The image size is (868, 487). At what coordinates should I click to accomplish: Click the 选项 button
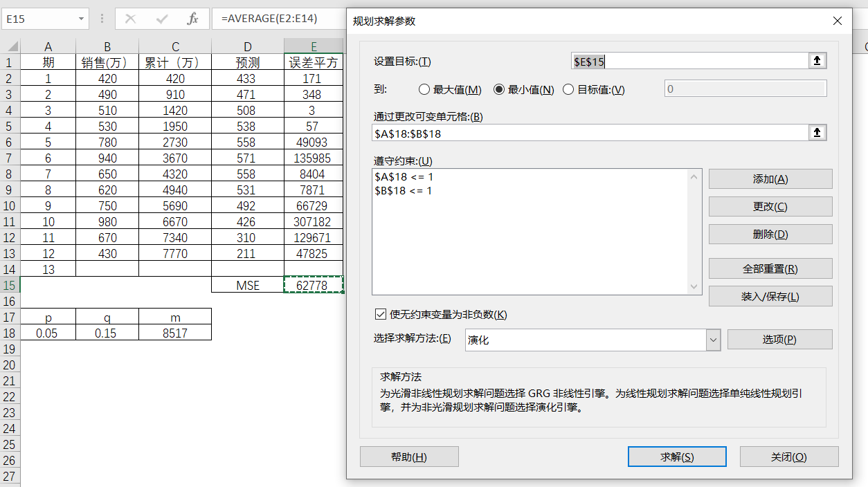[x=779, y=340]
